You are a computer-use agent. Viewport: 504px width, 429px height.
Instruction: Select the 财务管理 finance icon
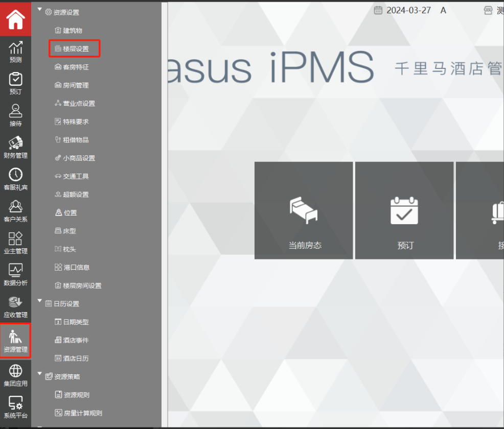pyautogui.click(x=15, y=147)
